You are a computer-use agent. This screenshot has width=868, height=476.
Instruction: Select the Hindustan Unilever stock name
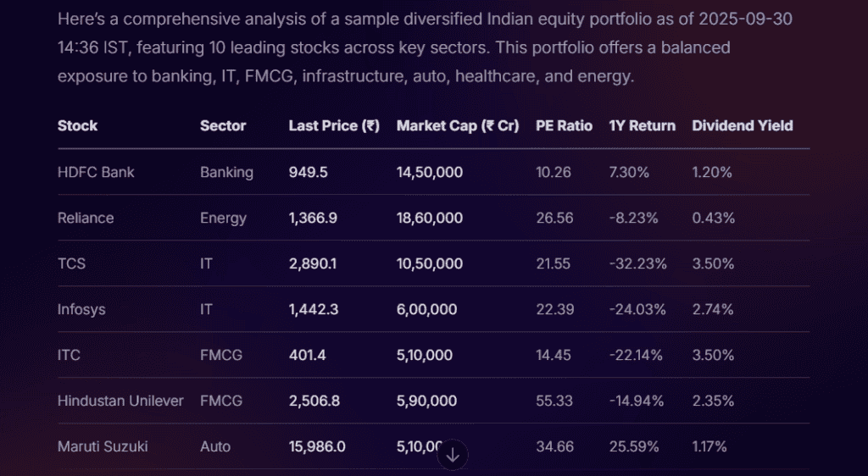coord(120,401)
